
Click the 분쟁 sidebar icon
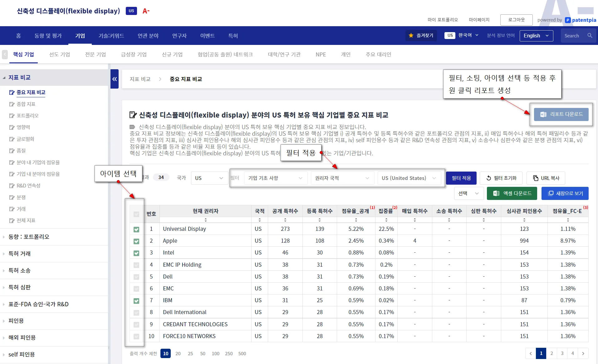[12, 197]
